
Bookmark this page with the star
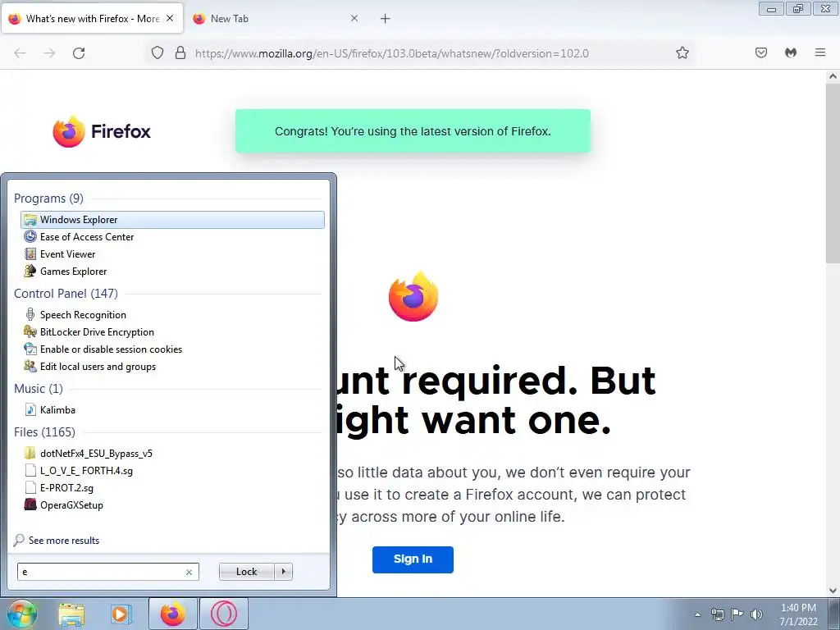(682, 53)
